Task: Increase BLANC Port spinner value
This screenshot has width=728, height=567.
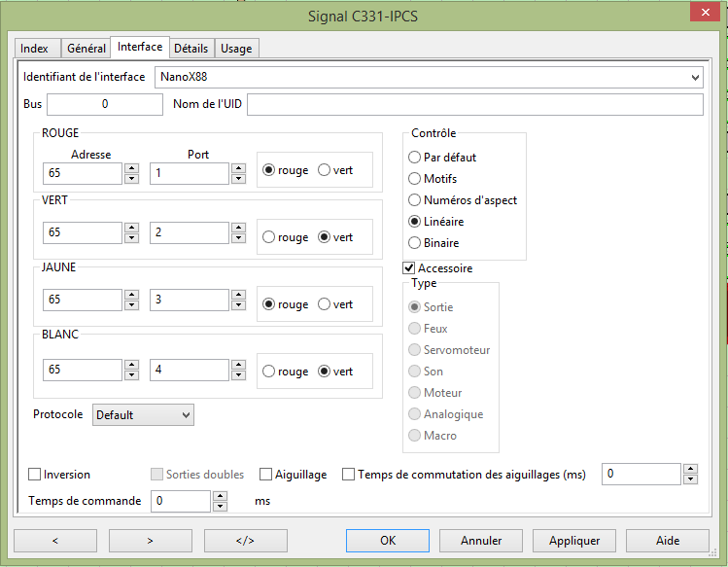Action: (x=238, y=365)
